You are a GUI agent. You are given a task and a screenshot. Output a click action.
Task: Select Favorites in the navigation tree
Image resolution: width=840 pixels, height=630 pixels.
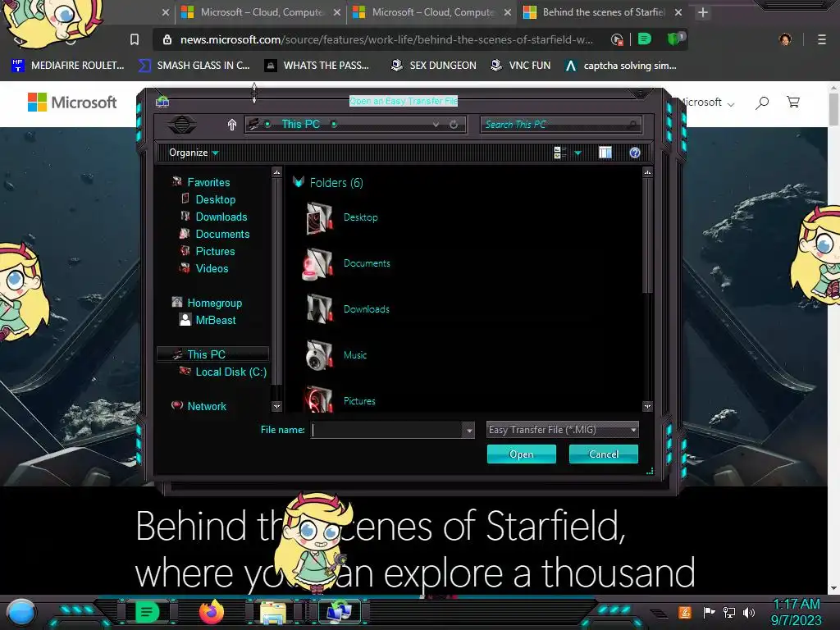point(208,182)
